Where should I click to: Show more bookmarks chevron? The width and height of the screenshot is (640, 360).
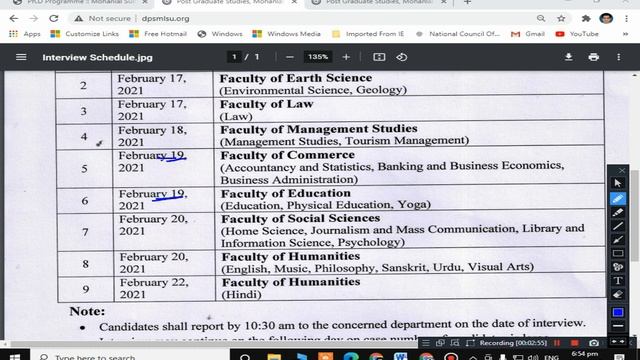625,34
